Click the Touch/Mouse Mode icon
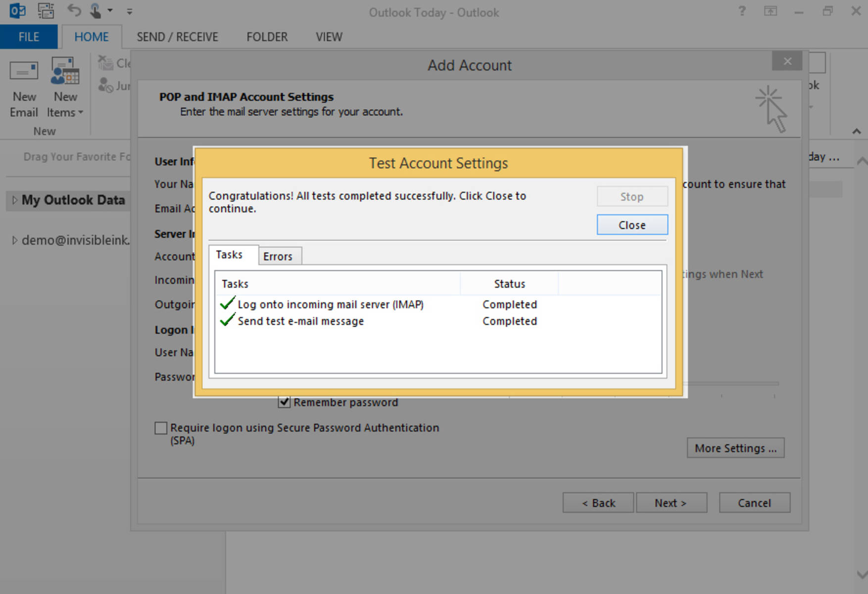This screenshot has height=594, width=868. [95, 10]
